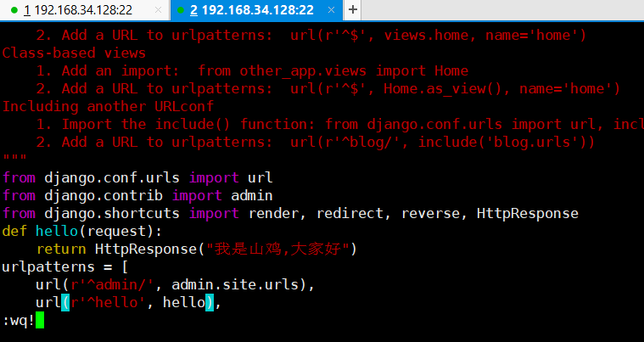Click the 'def hello(request):' line

82,231
